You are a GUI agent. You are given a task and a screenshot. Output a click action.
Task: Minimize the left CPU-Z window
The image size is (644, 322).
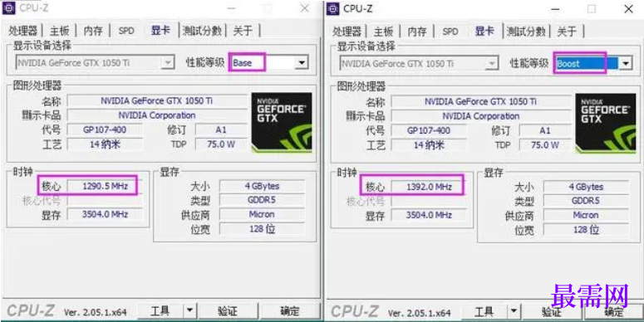coord(231,8)
